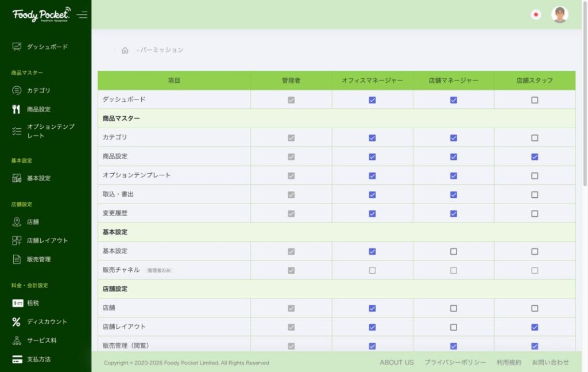Switch language using the Japan flag icon

click(536, 14)
